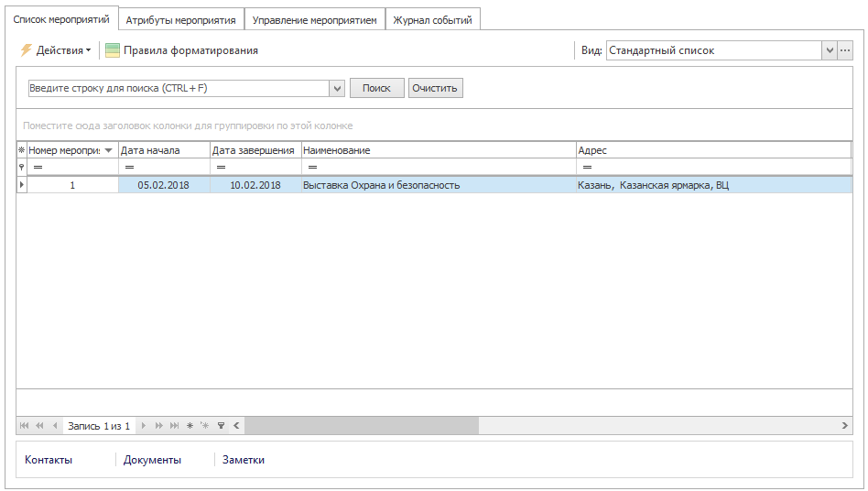Click filter cell under Дата начала
868x491 pixels.
[x=165, y=167]
